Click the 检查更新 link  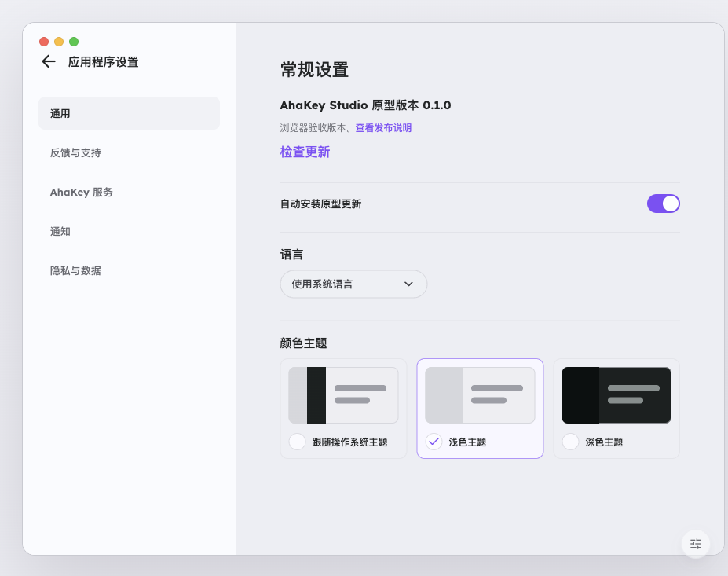(x=305, y=152)
